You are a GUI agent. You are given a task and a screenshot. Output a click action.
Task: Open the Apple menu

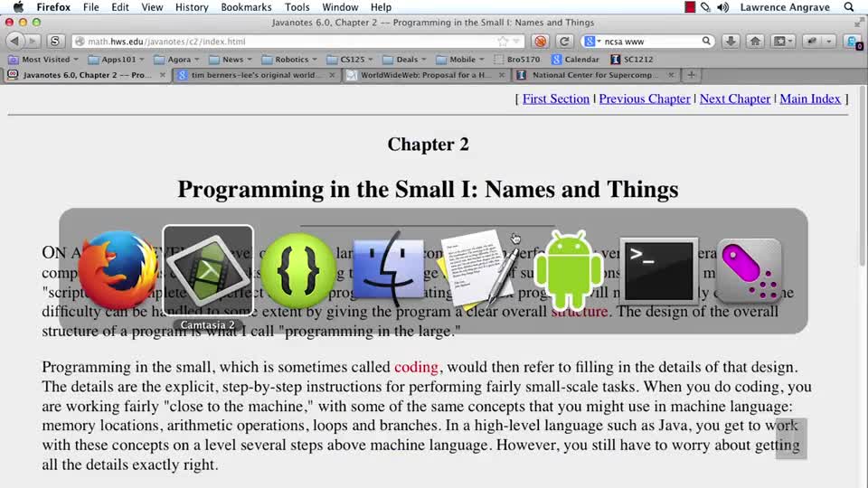tap(18, 7)
